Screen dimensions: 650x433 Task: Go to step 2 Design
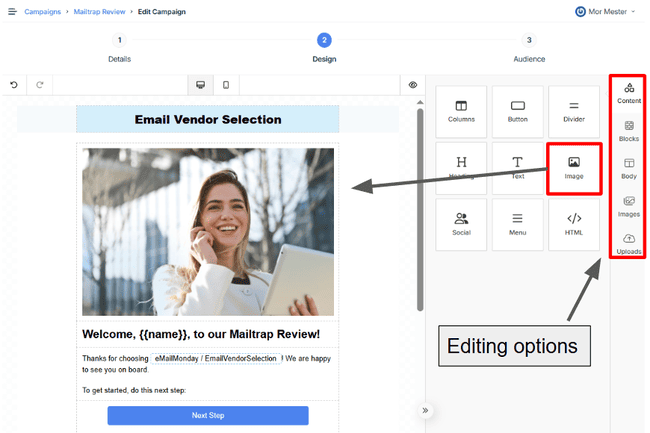[x=324, y=48]
